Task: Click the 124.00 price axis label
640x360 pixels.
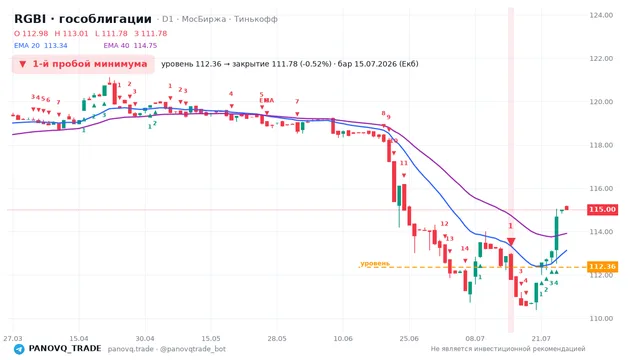Action: (x=601, y=15)
